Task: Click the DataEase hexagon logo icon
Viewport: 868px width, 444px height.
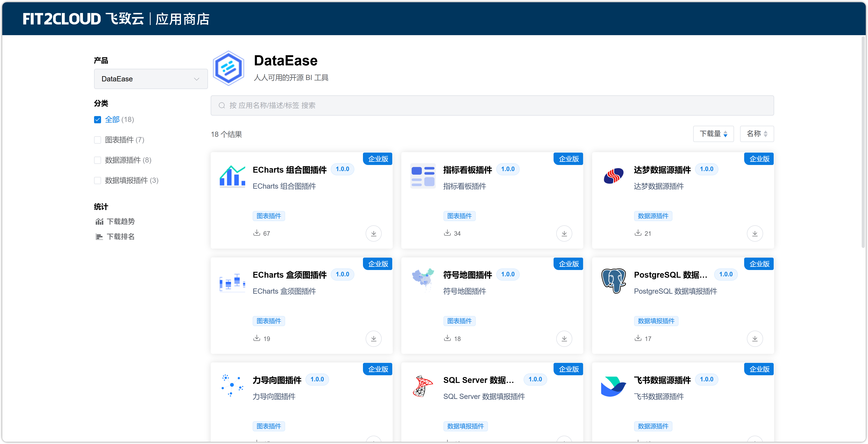Action: pyautogui.click(x=229, y=68)
